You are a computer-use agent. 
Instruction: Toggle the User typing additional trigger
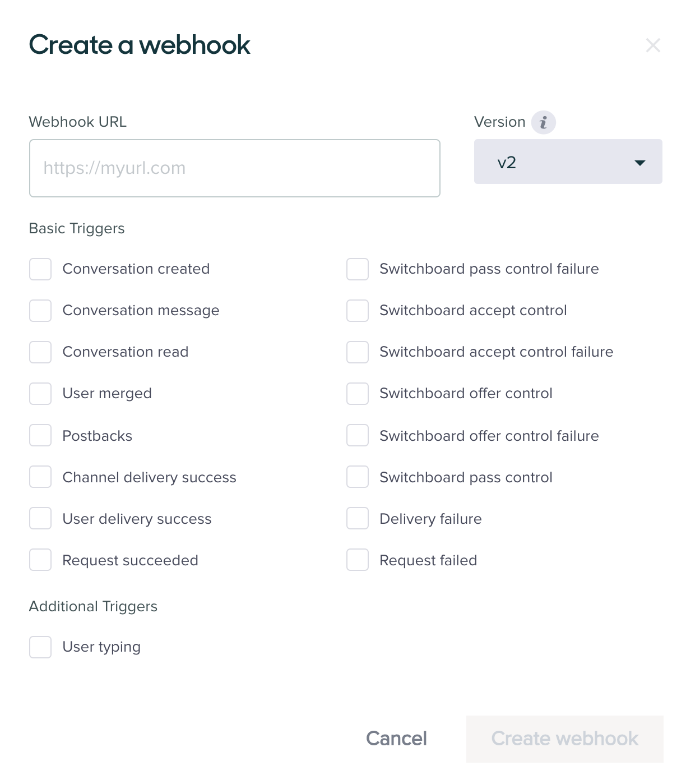pos(40,647)
